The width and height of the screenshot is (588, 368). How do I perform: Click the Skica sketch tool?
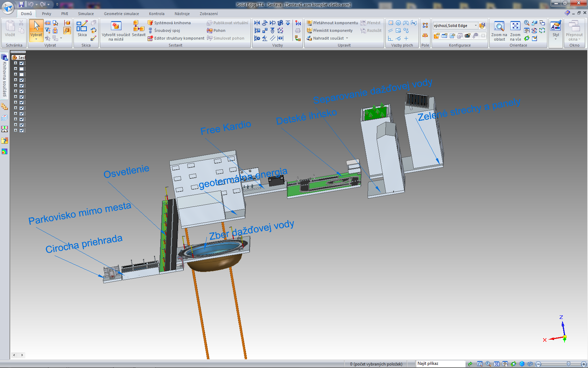(82, 28)
